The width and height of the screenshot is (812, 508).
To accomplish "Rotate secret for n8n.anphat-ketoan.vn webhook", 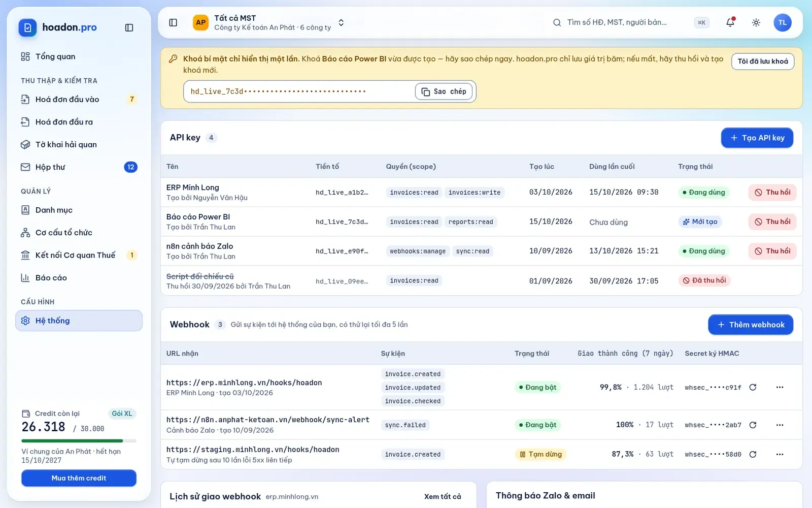I will click(753, 425).
